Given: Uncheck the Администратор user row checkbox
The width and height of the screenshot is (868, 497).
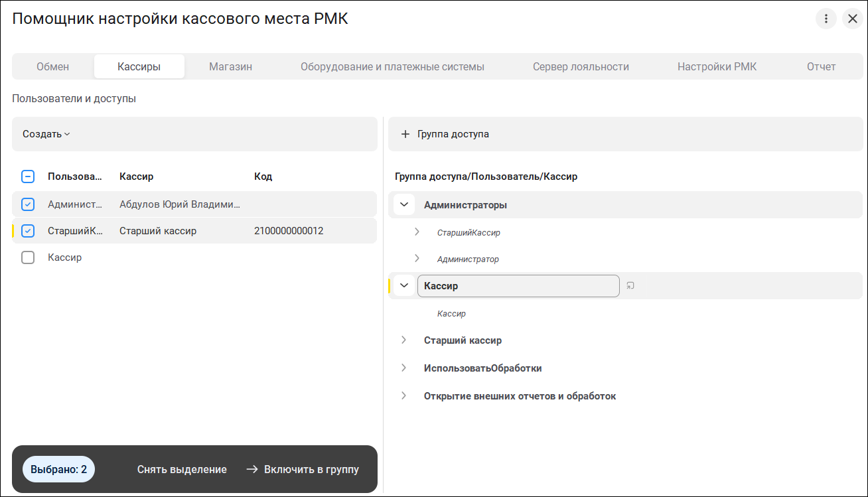Looking at the screenshot, I should [x=28, y=204].
